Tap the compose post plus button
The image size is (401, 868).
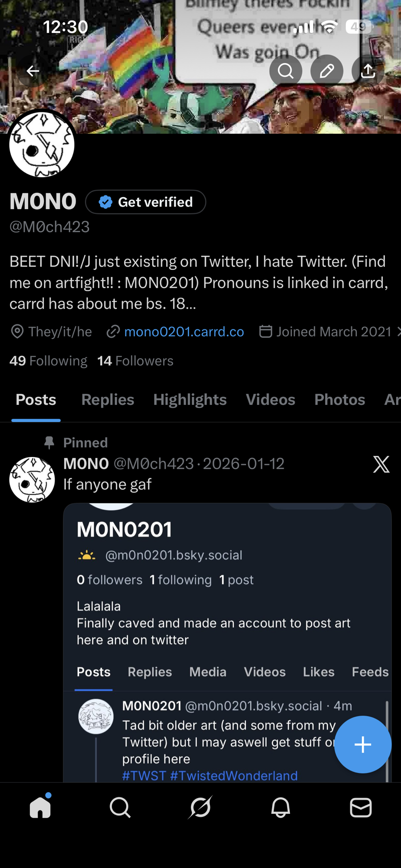pyautogui.click(x=362, y=744)
